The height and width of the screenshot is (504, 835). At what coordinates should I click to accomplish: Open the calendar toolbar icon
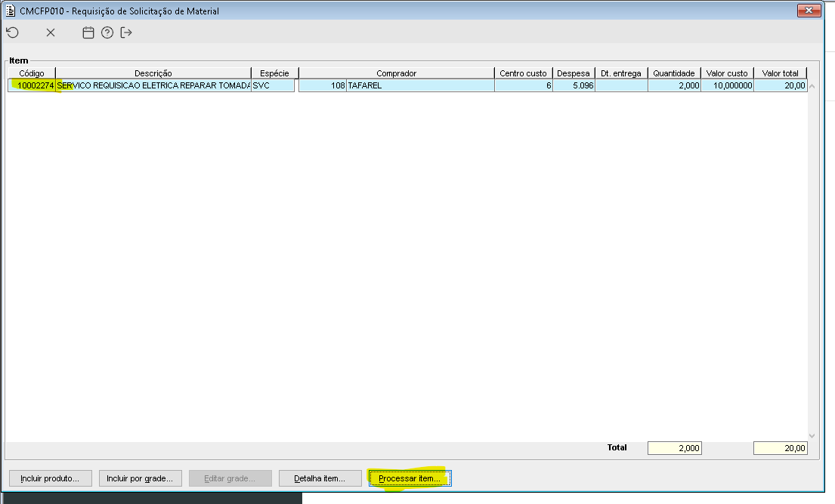[x=88, y=32]
